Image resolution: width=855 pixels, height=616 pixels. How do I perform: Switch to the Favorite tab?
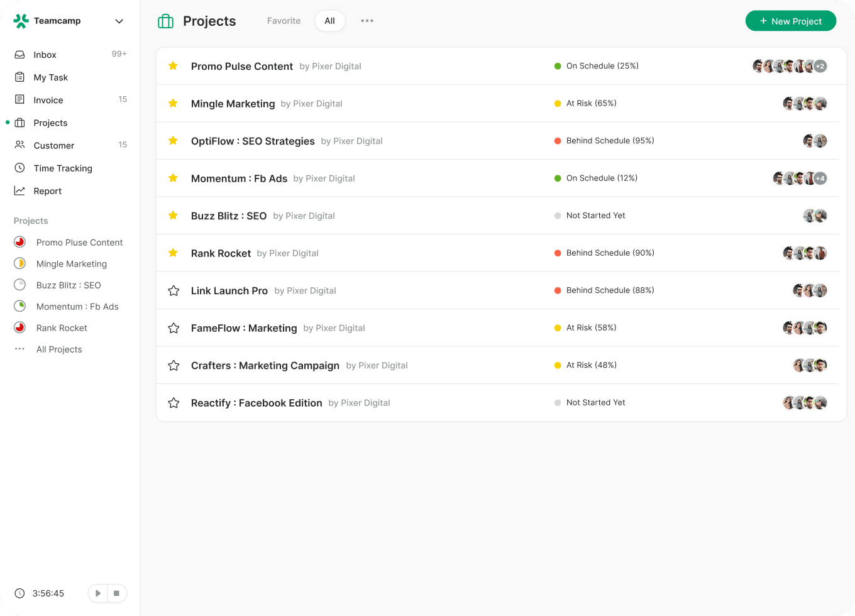click(284, 21)
